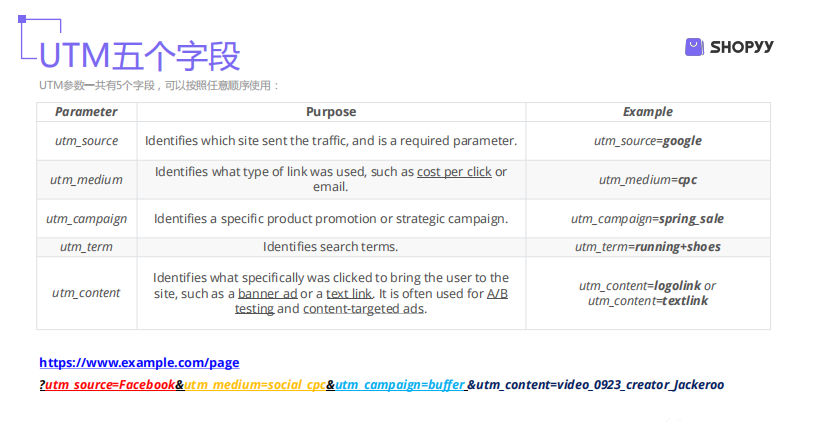Click the red utm_source=Facebook parameter
The width and height of the screenshot is (814, 422).
coord(109,385)
